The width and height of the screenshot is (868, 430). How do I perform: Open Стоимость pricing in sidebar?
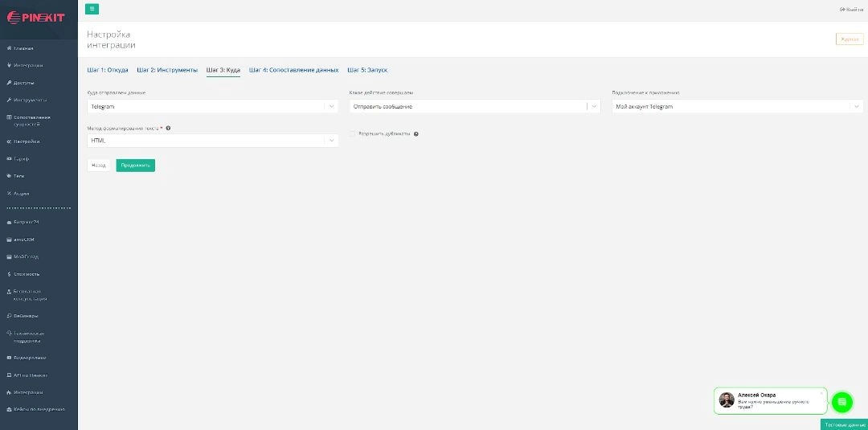[x=26, y=274]
